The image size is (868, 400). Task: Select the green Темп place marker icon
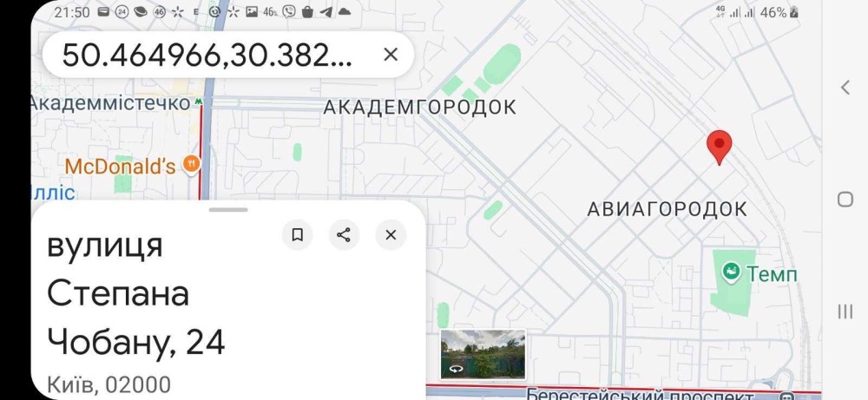coord(732,273)
